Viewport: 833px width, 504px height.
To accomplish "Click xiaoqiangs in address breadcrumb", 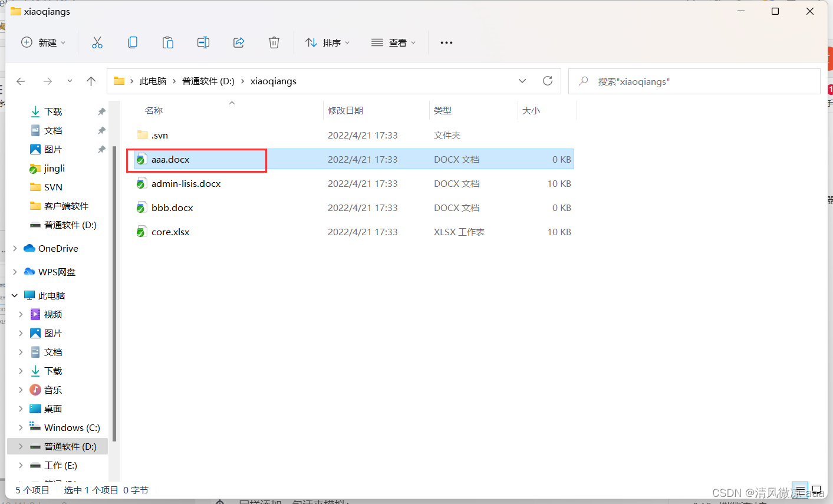I will click(x=274, y=81).
